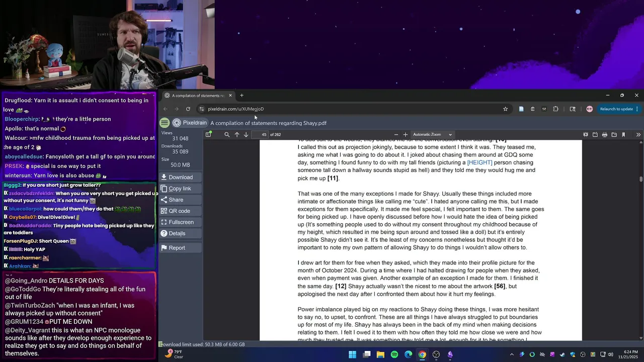Viewport: 644px width, 362px height.
Task: Open the volume control in system tray
Action: pos(610,354)
